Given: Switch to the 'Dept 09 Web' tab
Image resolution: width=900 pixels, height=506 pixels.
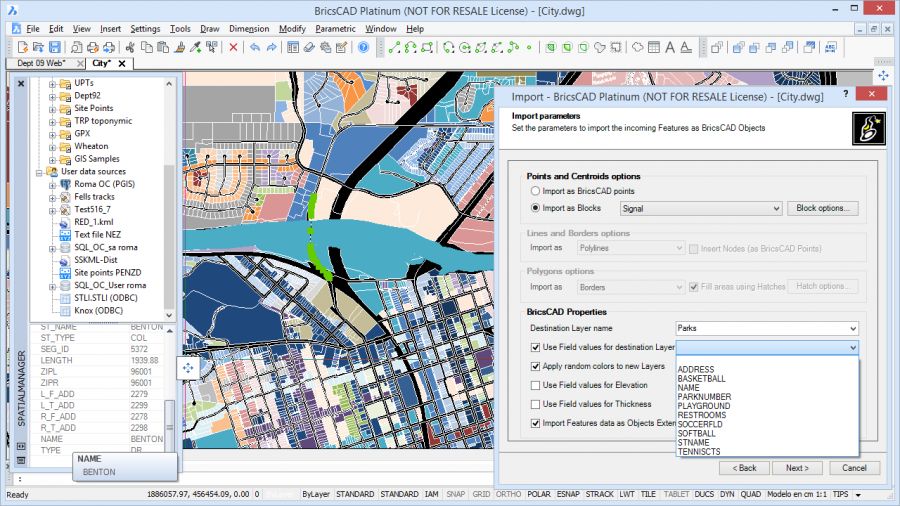Looking at the screenshot, I should 41,63.
